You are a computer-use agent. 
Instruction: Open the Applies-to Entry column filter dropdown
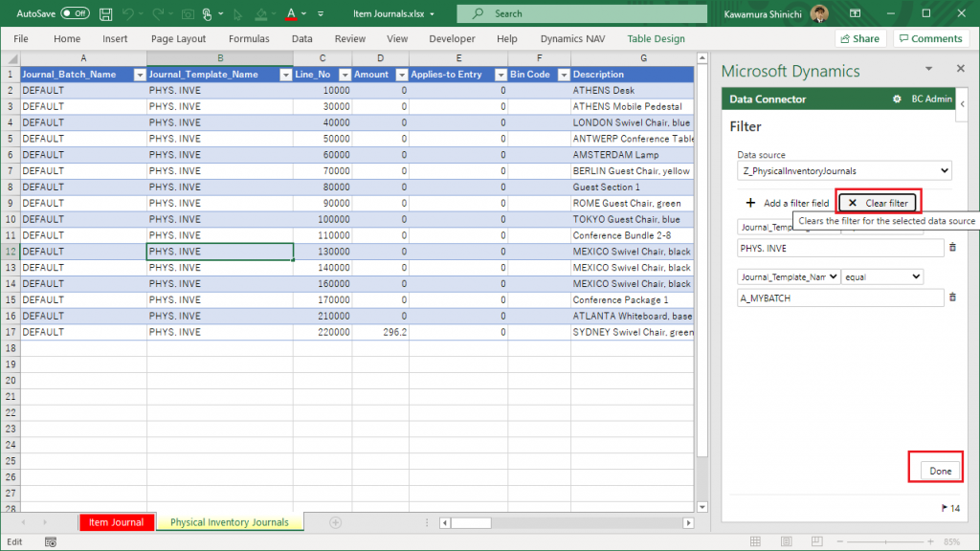(501, 75)
